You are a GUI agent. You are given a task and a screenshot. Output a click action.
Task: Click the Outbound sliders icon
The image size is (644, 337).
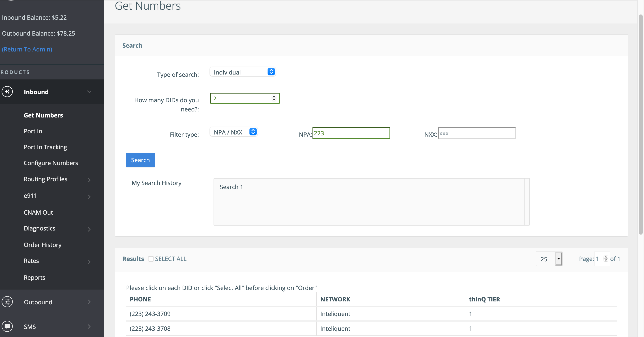pyautogui.click(x=7, y=302)
